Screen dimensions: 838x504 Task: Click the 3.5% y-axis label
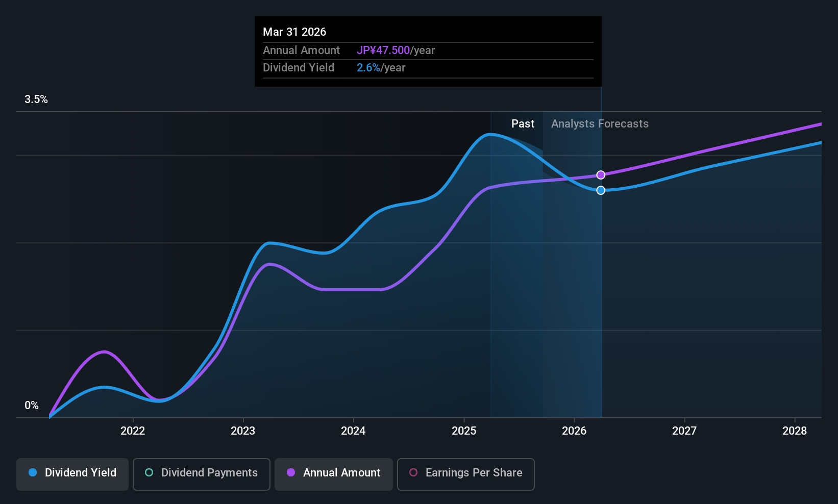coord(36,99)
